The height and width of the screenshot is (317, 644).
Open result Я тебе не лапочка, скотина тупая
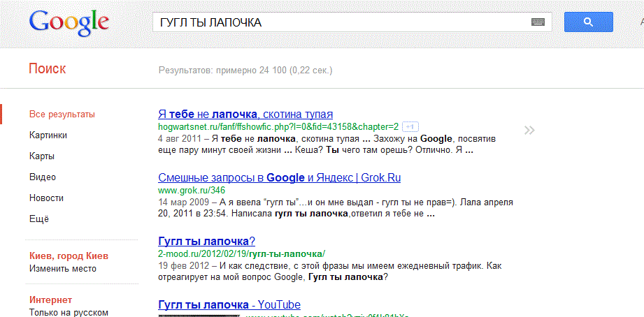pyautogui.click(x=245, y=114)
